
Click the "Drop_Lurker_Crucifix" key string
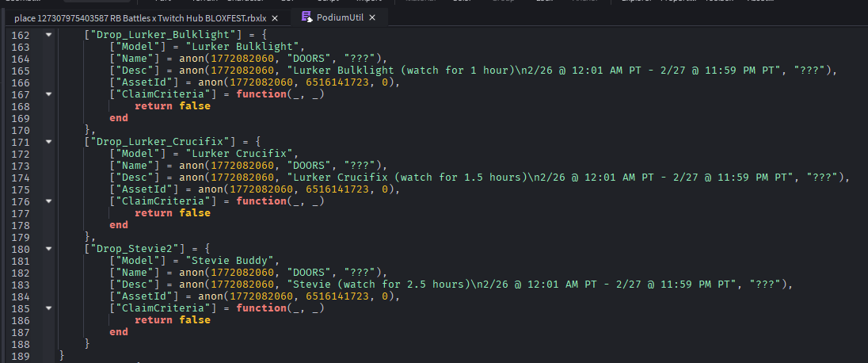(x=161, y=141)
